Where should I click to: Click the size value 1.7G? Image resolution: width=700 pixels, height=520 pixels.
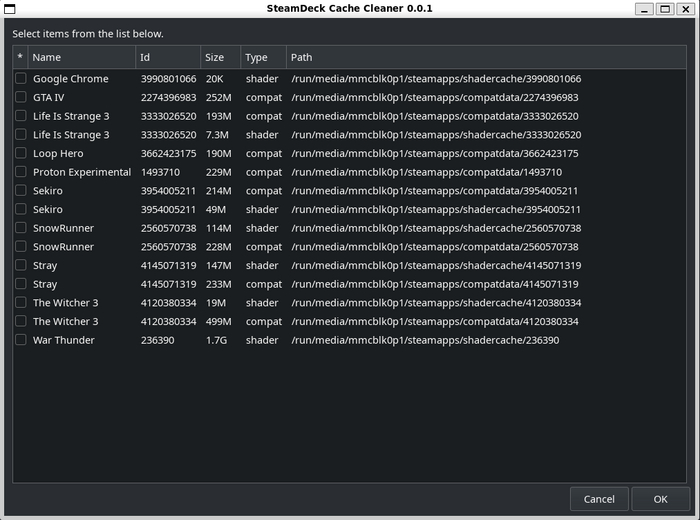[216, 340]
